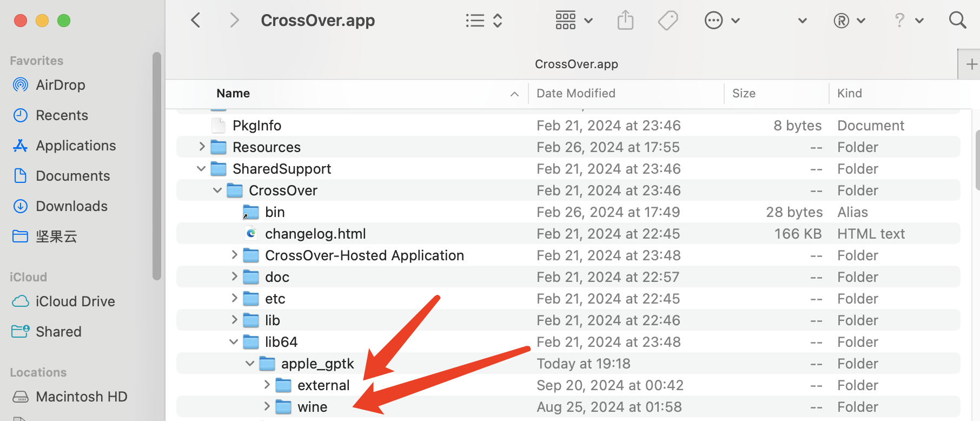Collapse the lib64 folder
The image size is (980, 421).
(234, 342)
